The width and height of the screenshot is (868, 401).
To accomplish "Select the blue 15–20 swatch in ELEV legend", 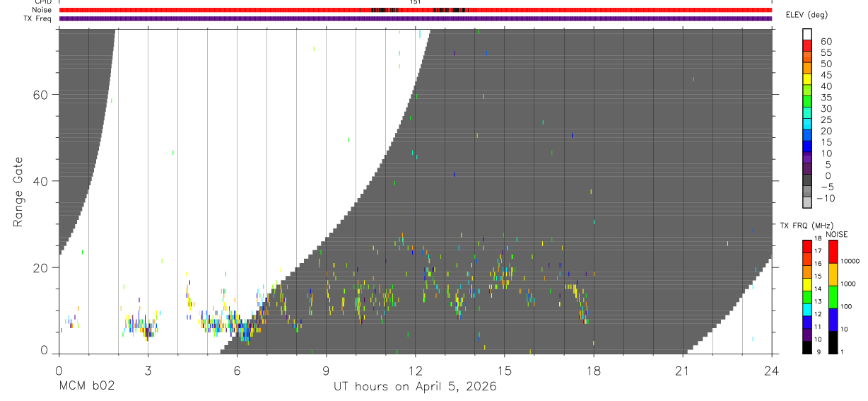I will coord(807,136).
